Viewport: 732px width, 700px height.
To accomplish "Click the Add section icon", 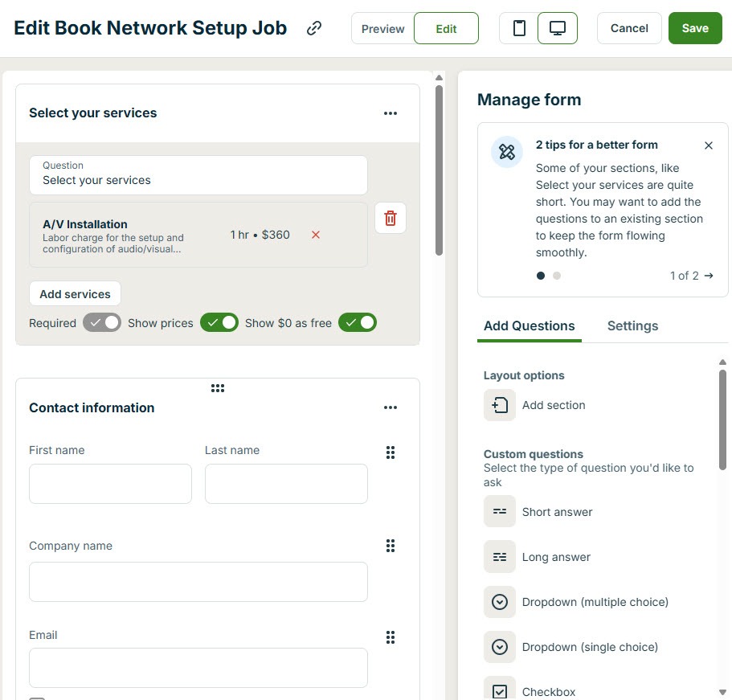I will pos(500,405).
